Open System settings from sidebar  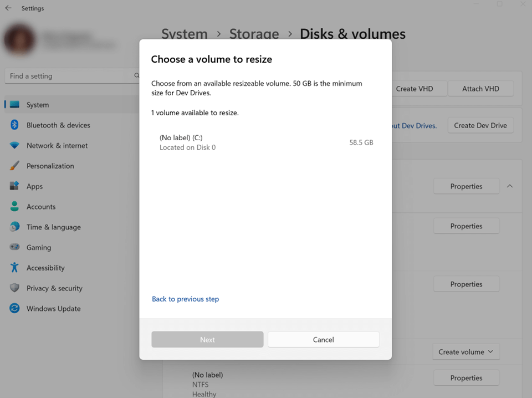(39, 104)
